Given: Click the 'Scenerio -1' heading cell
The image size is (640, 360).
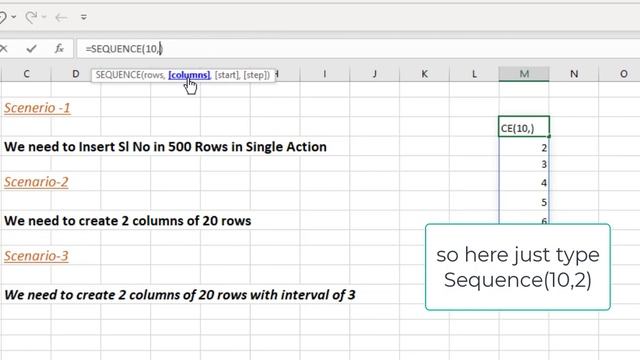Looking at the screenshot, I should [37, 108].
